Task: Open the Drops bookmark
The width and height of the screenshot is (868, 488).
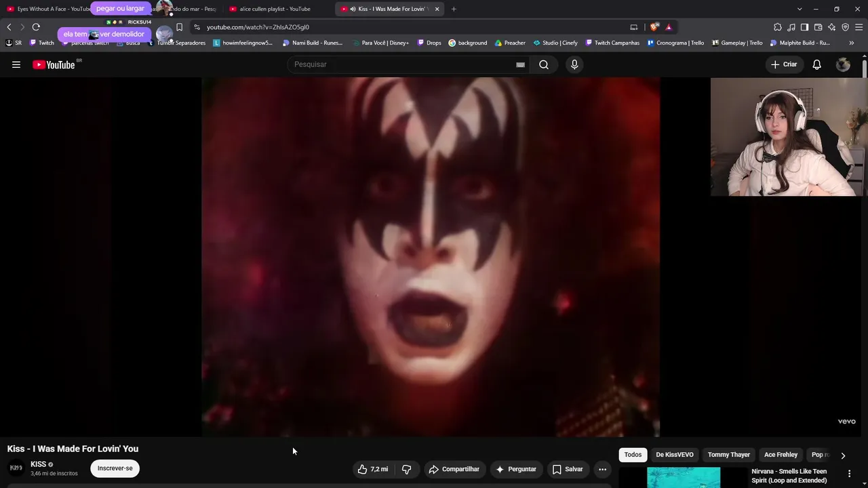Action: point(429,43)
